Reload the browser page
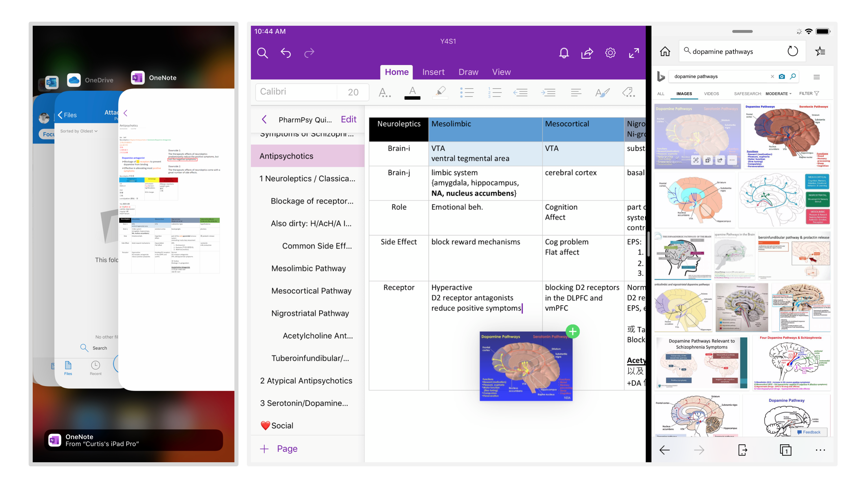The width and height of the screenshot is (868, 488). 792,51
